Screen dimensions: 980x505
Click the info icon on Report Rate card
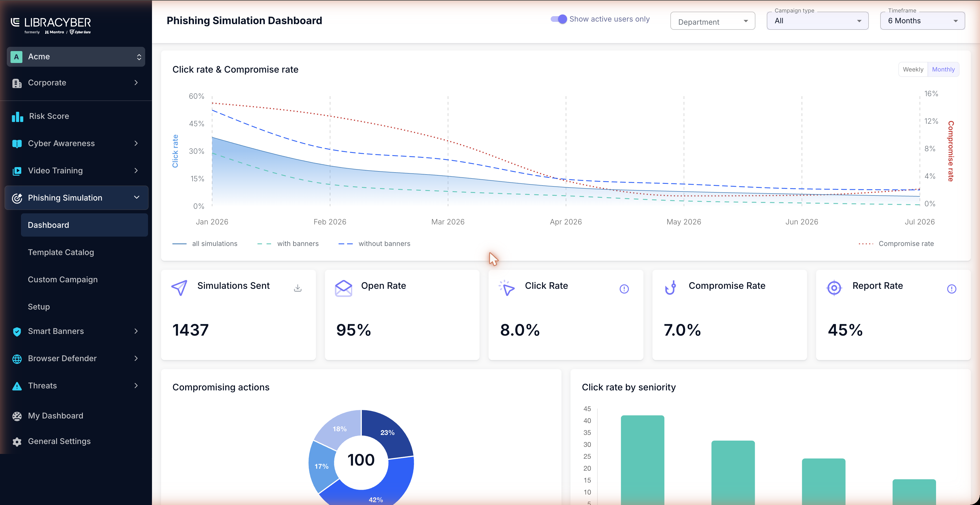951,289
